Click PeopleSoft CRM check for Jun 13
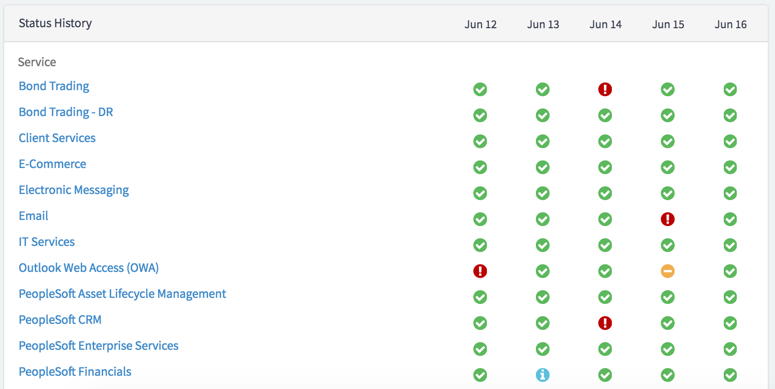The image size is (775, 389). click(543, 323)
